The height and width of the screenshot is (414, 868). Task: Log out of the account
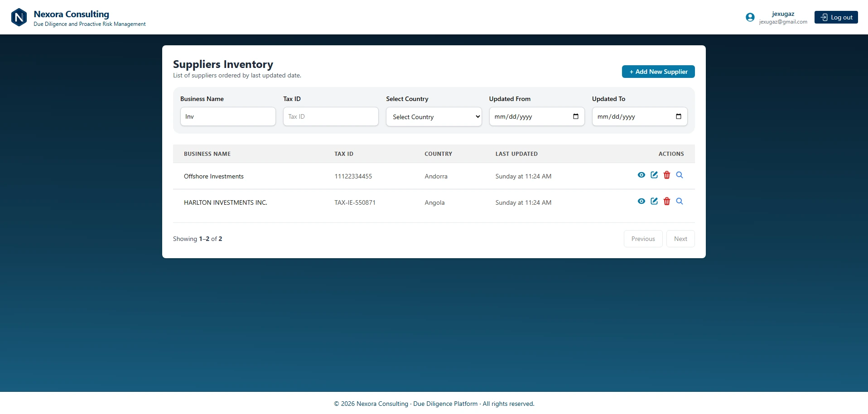point(836,17)
